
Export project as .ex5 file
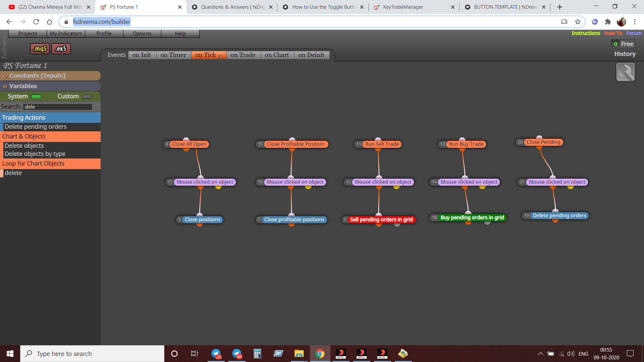pos(61,49)
